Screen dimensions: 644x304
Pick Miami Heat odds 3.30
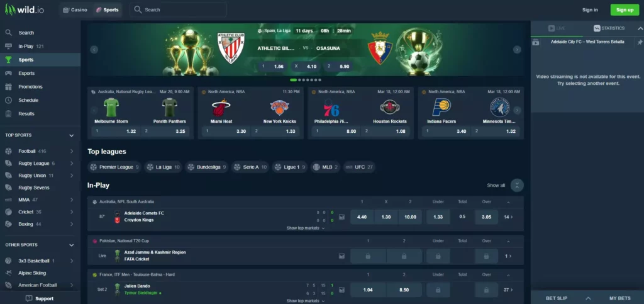[x=226, y=132]
